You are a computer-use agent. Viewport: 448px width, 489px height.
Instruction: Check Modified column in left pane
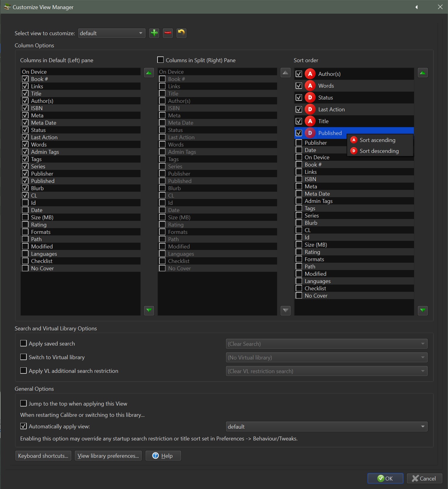pyautogui.click(x=25, y=246)
